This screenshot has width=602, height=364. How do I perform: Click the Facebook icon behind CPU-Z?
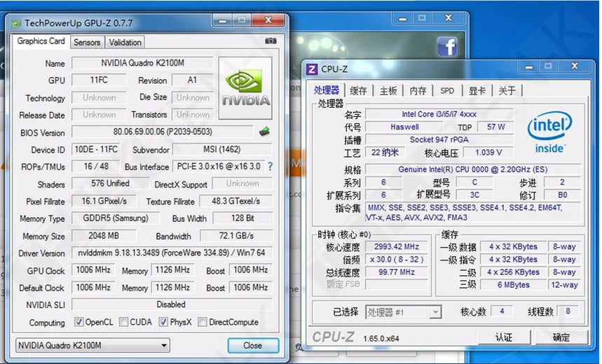tap(447, 47)
